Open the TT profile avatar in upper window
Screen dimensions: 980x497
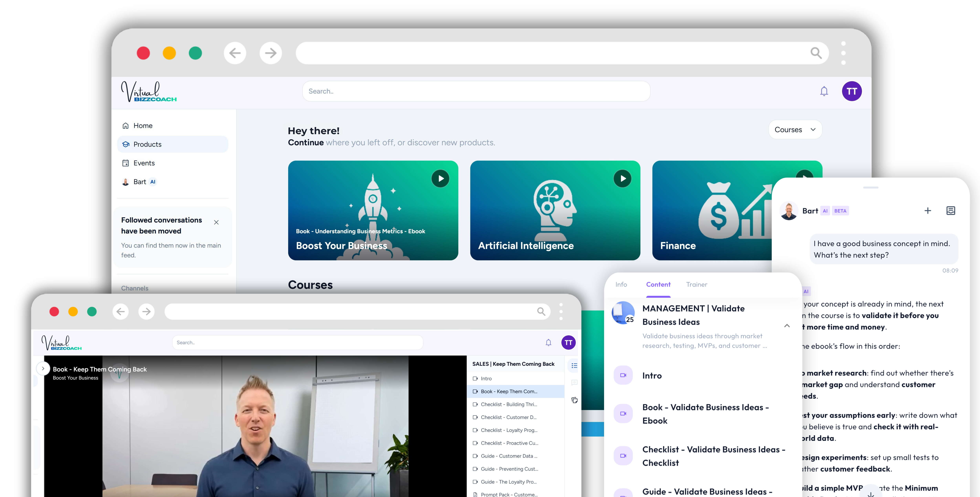pos(852,91)
